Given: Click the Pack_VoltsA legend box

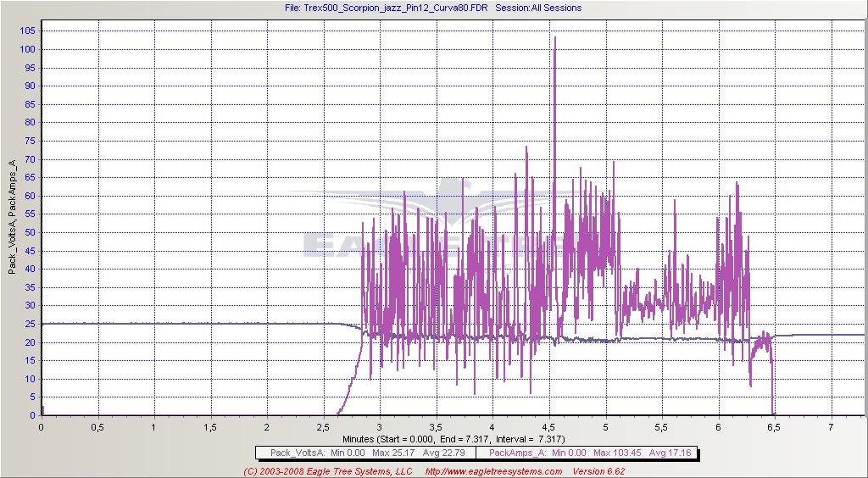Looking at the screenshot, I should pos(364,453).
